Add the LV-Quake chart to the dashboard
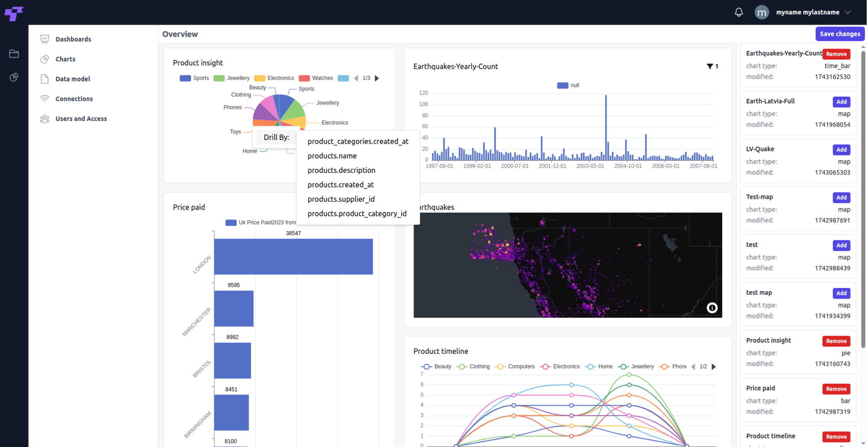Image resolution: width=868 pixels, height=447 pixels. [841, 149]
